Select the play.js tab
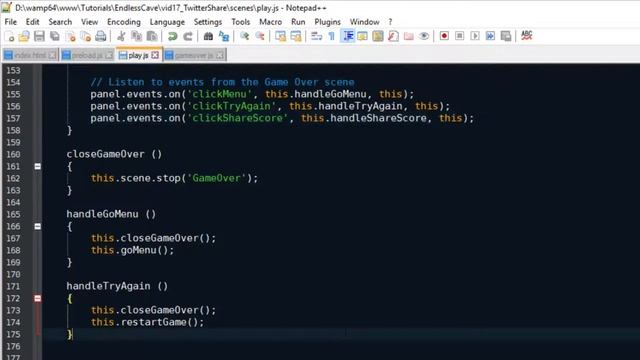The height and width of the screenshot is (360, 640). [138, 55]
